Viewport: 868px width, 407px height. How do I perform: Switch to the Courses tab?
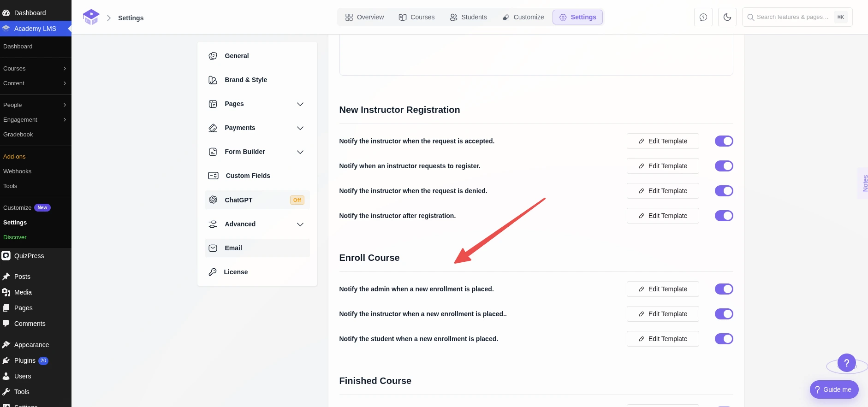[416, 17]
